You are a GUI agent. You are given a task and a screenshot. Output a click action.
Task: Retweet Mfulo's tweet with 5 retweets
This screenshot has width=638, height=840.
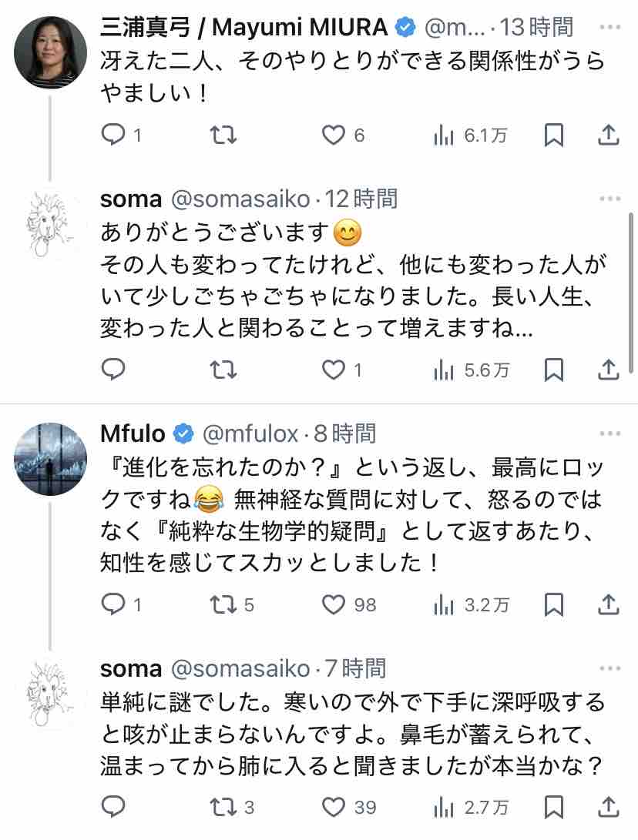(223, 605)
